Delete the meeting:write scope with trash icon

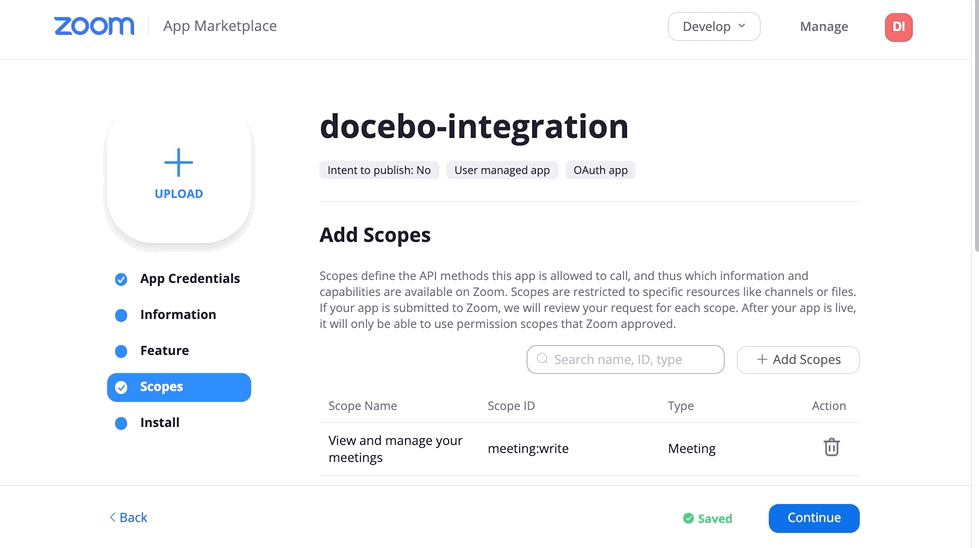831,448
